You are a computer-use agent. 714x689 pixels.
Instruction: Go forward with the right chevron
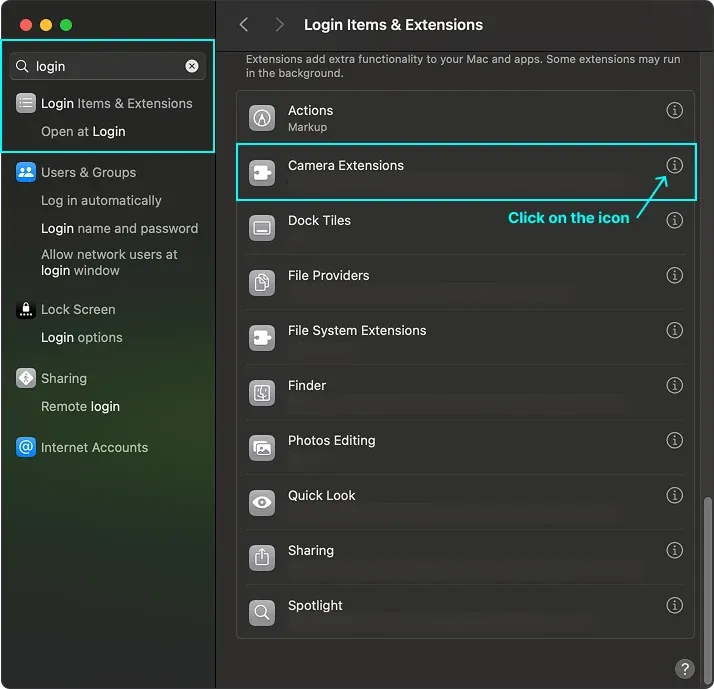click(x=280, y=25)
